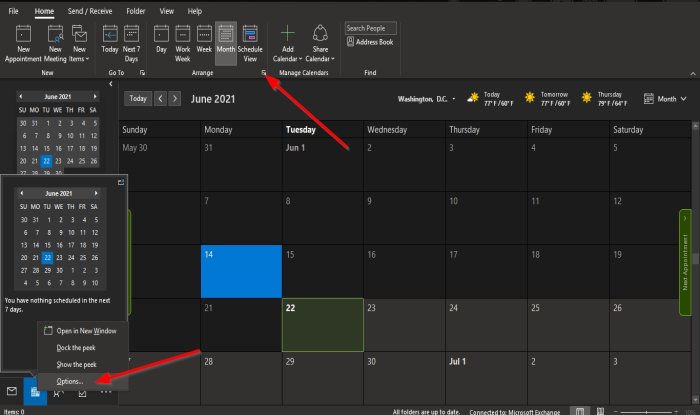
Task: Switch to Work Week view
Action: [x=183, y=43]
